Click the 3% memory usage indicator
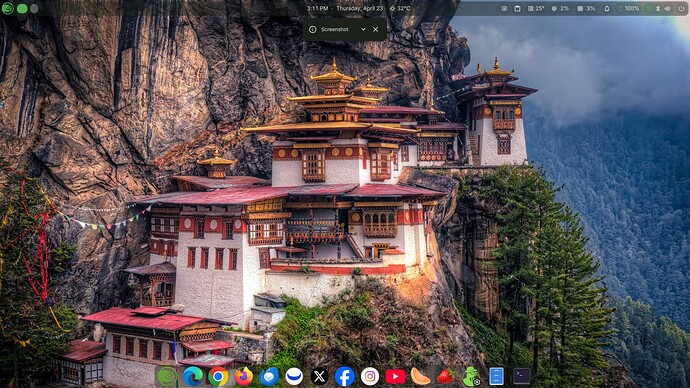The width and height of the screenshot is (690, 388). pos(586,8)
